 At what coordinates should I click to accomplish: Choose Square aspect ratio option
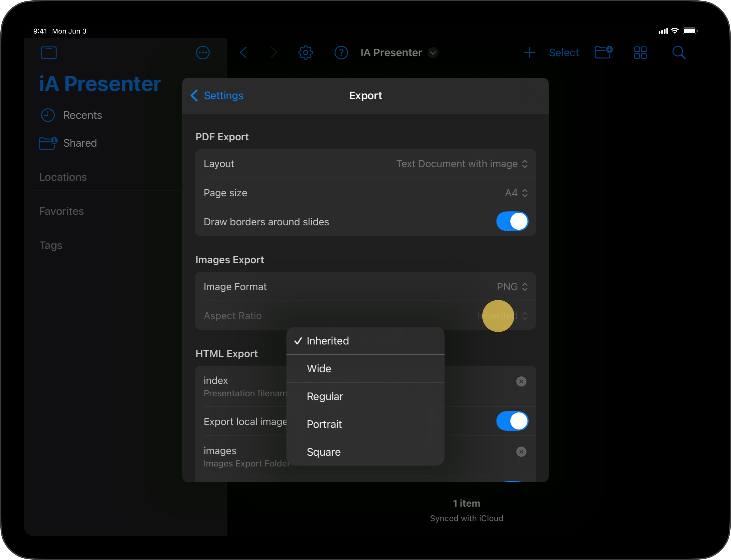coord(365,452)
